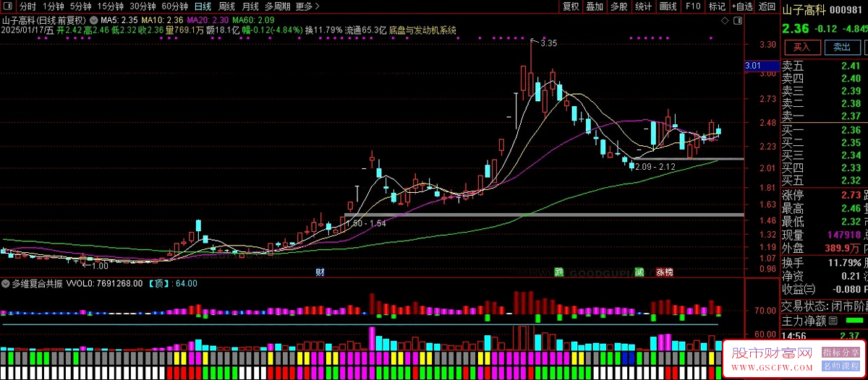Click the stock code 000981
868x380 pixels.
pos(844,9)
